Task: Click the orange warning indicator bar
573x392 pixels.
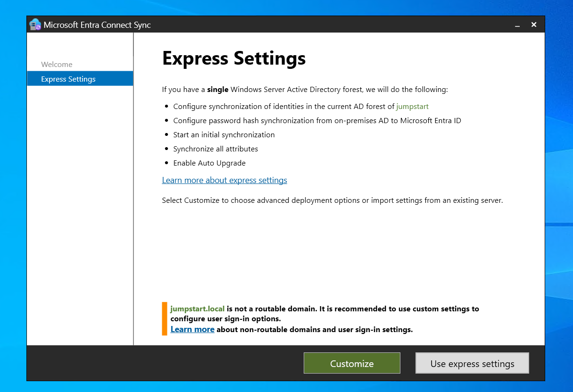Action: [x=165, y=319]
